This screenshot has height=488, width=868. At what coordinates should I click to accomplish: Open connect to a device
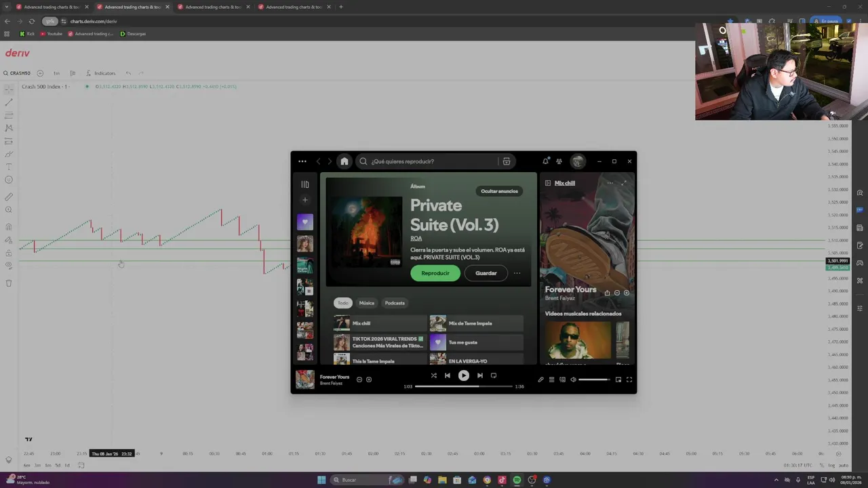click(562, 380)
